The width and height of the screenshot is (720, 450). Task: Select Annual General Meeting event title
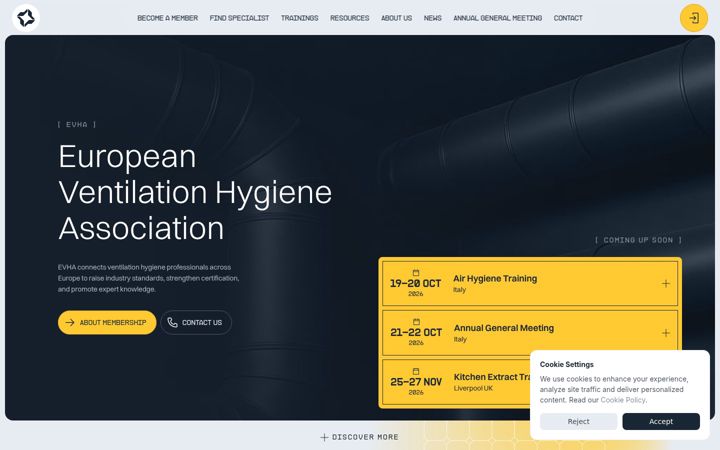(x=504, y=328)
